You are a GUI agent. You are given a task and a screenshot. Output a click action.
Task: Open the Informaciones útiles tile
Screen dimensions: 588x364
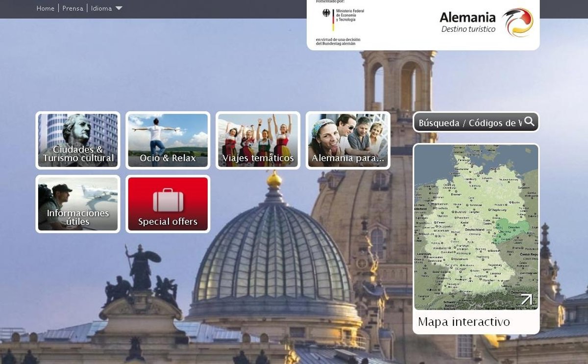click(78, 204)
